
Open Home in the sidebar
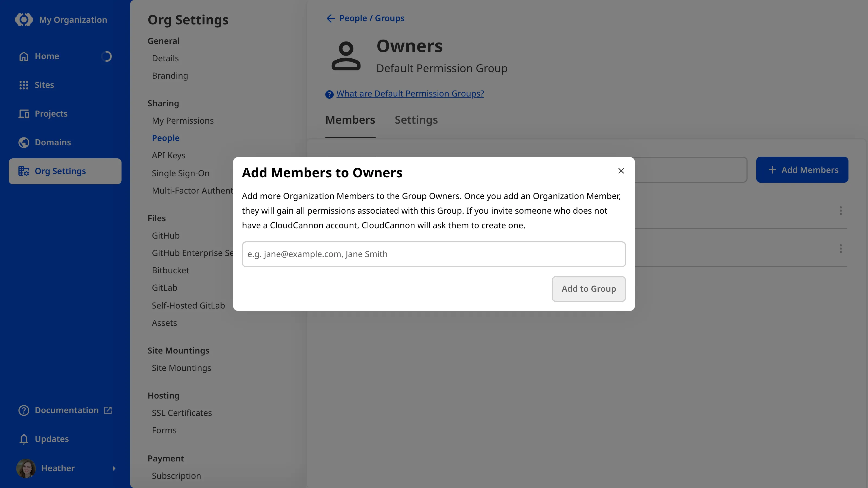[x=47, y=56]
